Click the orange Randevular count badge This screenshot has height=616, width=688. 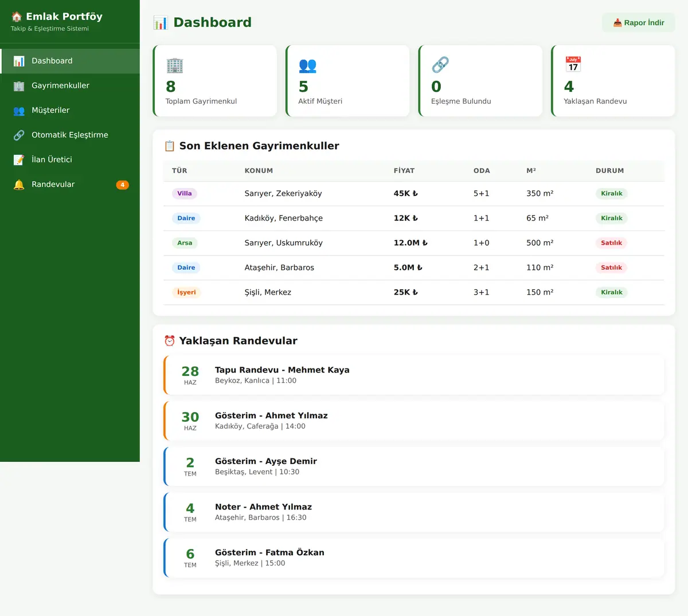coord(123,185)
